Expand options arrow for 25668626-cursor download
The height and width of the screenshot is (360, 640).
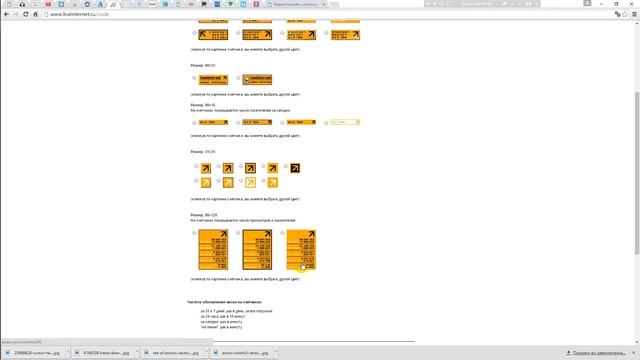pos(67,352)
